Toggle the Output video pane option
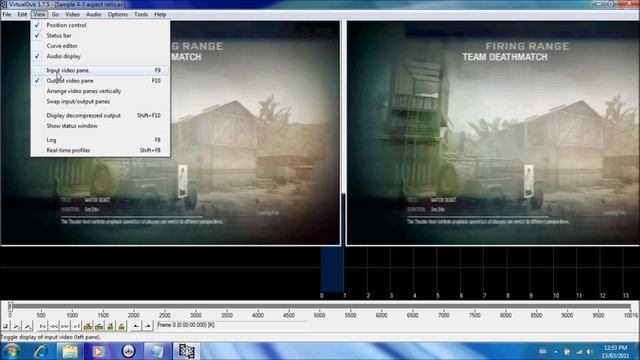This screenshot has height=360, width=640. pos(100,80)
